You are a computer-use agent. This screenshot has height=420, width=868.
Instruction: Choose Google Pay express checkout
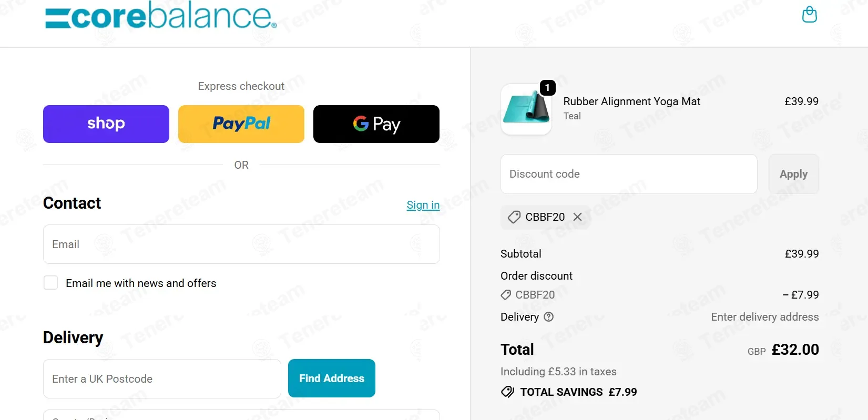(x=376, y=124)
